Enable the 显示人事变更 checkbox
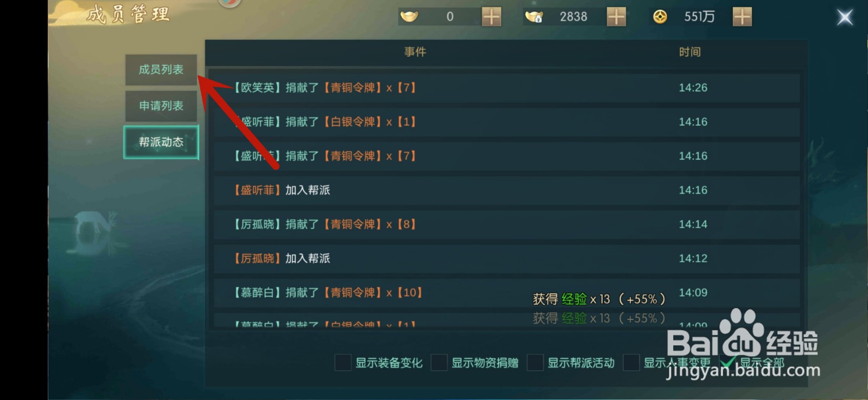Screen dimensions: 868x400 coord(631,363)
